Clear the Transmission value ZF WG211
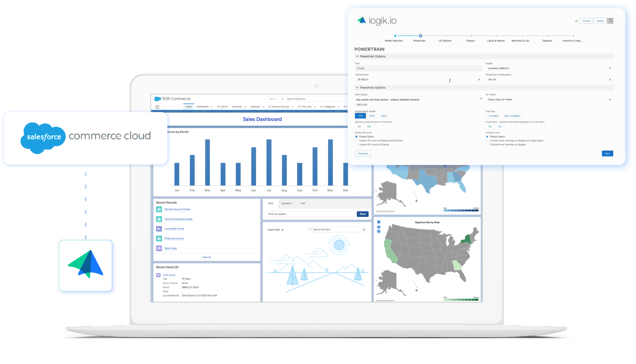636x364 pixels. pos(479,80)
